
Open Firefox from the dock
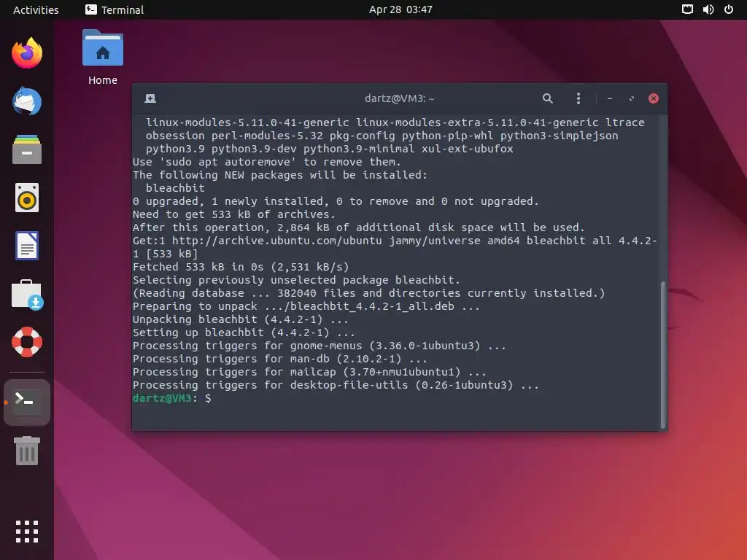[27, 52]
